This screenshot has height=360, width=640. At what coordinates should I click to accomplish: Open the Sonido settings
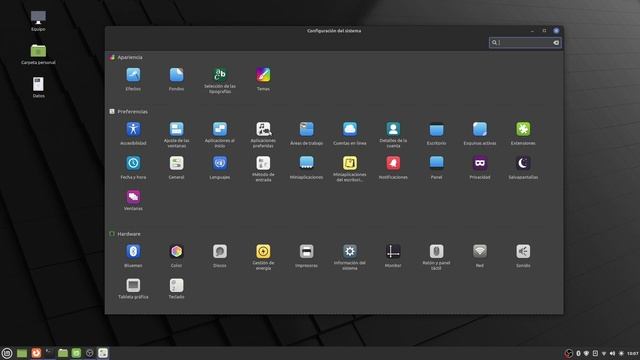[523, 256]
